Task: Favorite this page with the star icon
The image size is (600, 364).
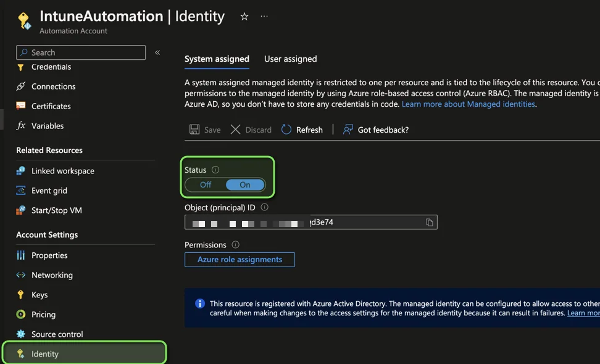Action: click(x=244, y=17)
